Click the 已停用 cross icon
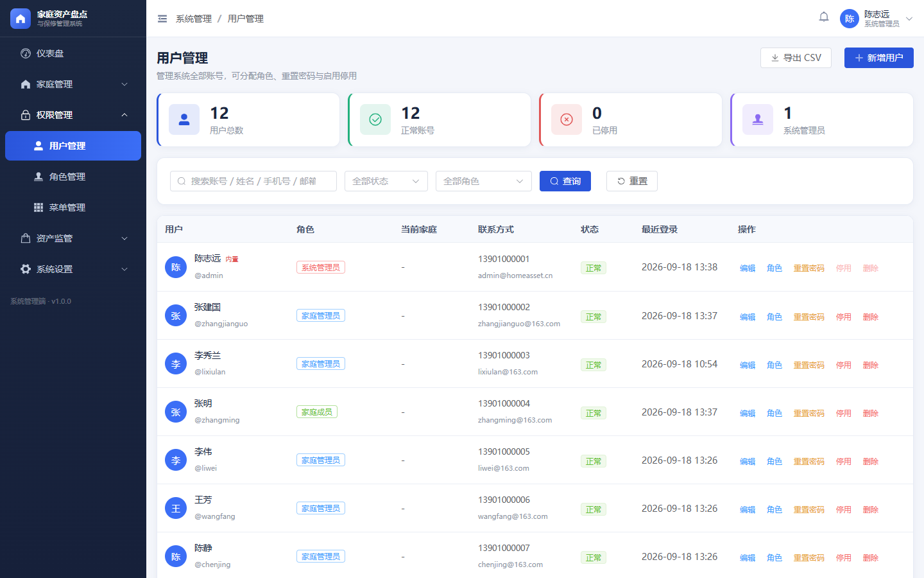 click(567, 119)
